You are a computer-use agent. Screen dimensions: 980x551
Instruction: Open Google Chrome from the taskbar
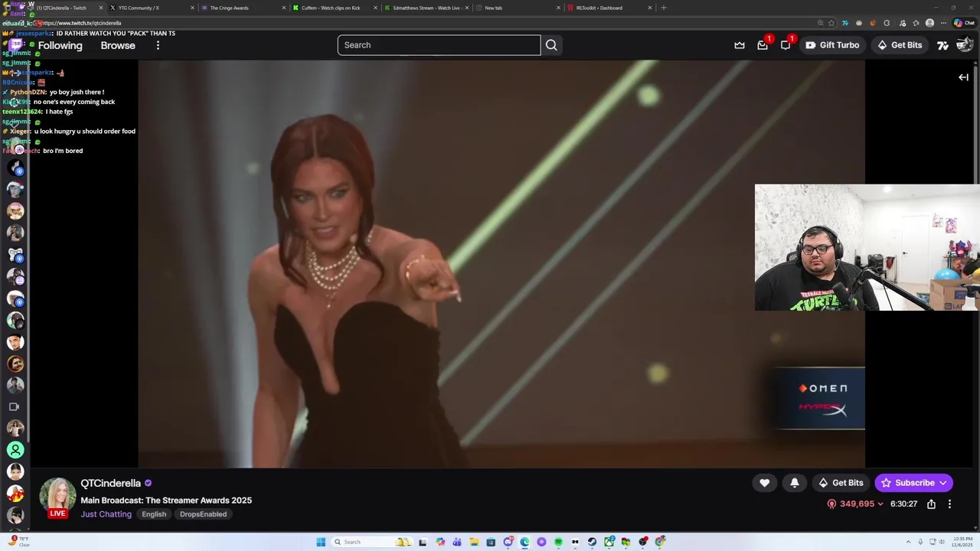coord(660,542)
